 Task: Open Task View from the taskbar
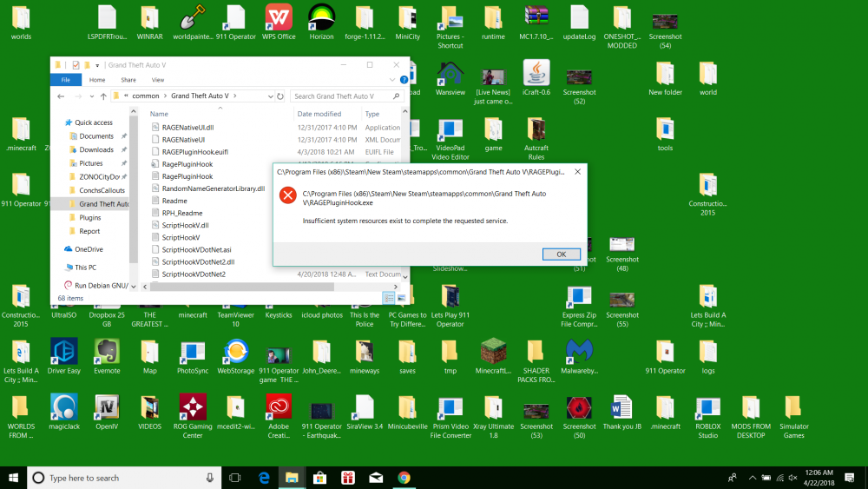coord(234,478)
